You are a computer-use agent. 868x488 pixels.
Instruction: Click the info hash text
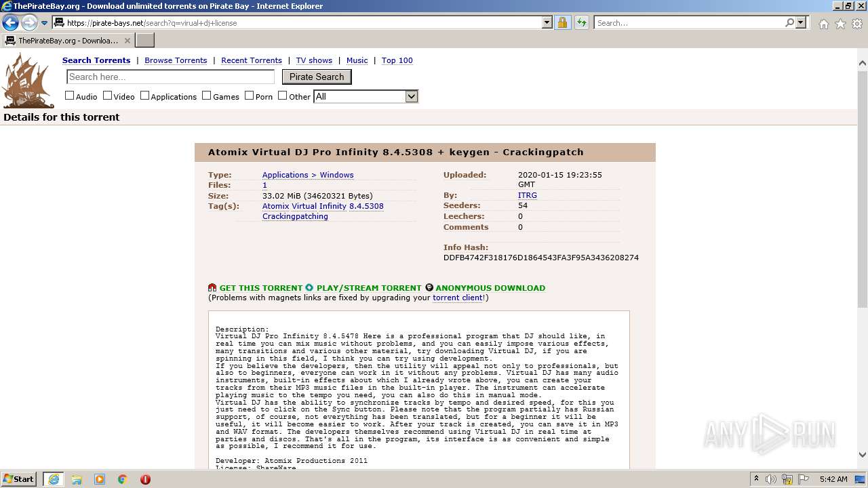point(541,258)
